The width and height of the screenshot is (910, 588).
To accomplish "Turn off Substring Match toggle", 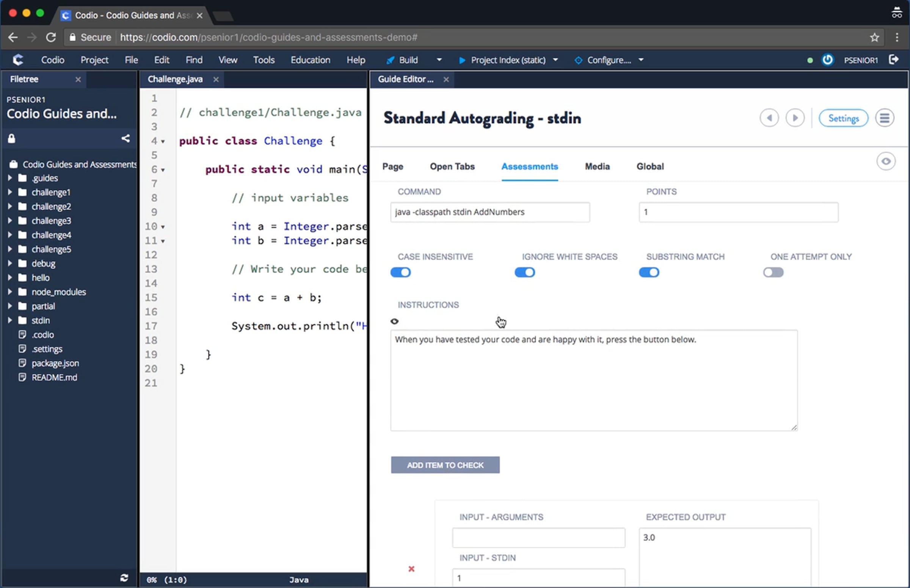I will coord(648,272).
